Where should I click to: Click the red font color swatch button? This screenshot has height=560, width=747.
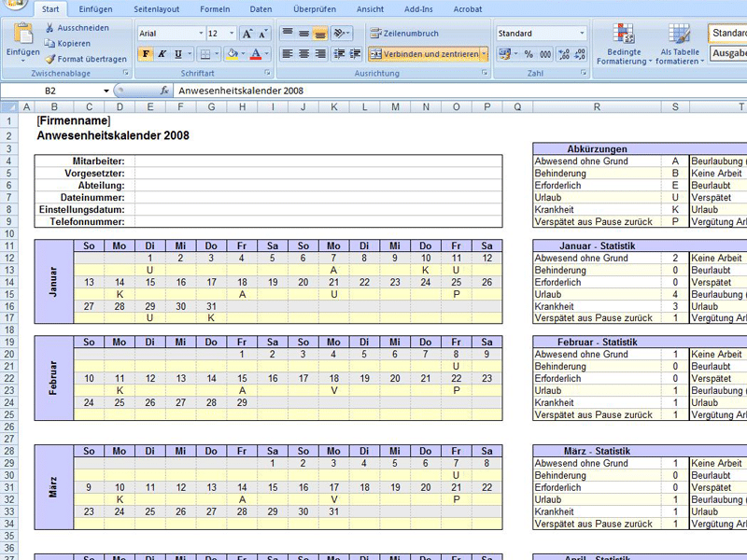[255, 54]
